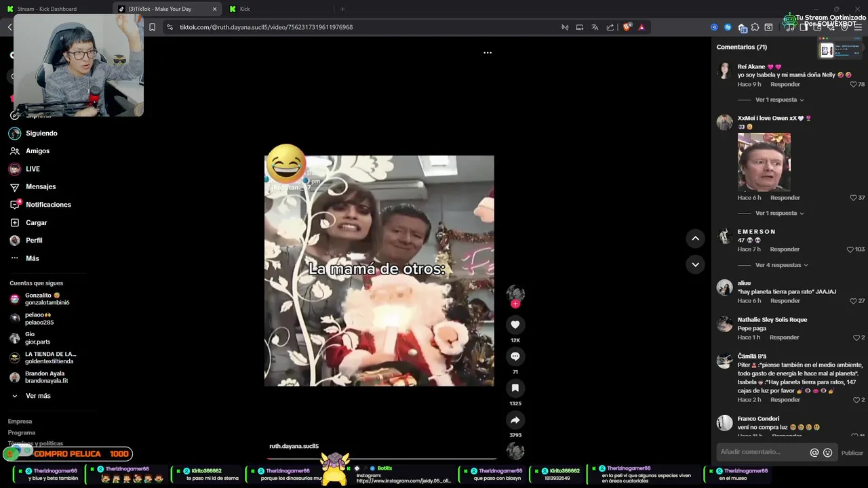The image size is (868, 488).
Task: Open the image attached to XxMei's comment
Action: (764, 162)
